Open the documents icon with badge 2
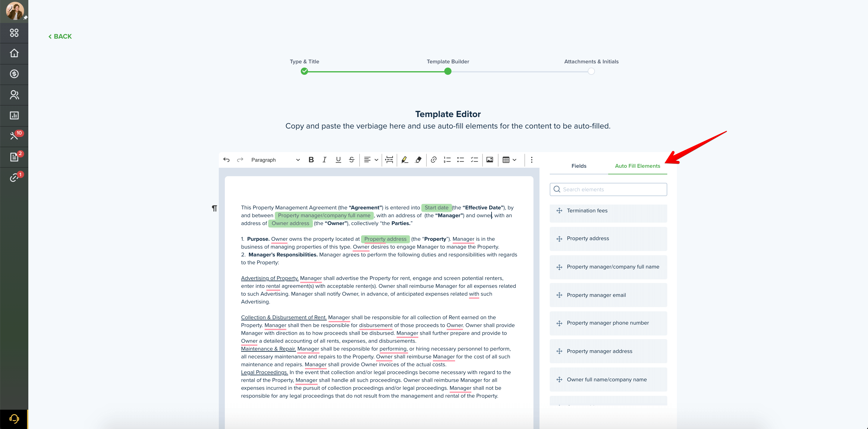 click(x=14, y=157)
